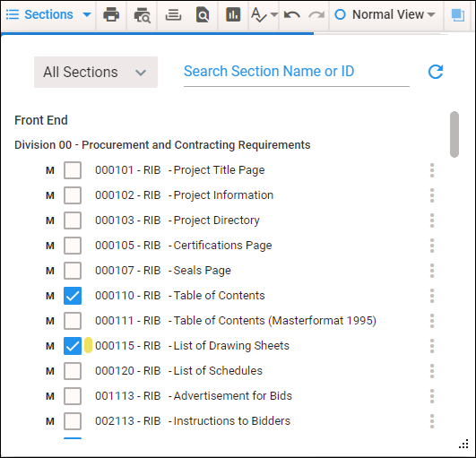Check the 002113 Instructions to Bidders box

(73, 421)
